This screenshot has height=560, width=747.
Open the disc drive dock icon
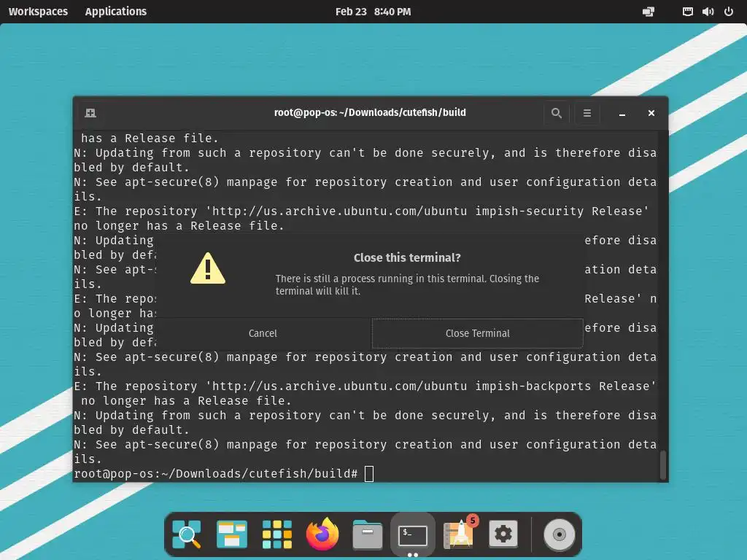coord(560,534)
